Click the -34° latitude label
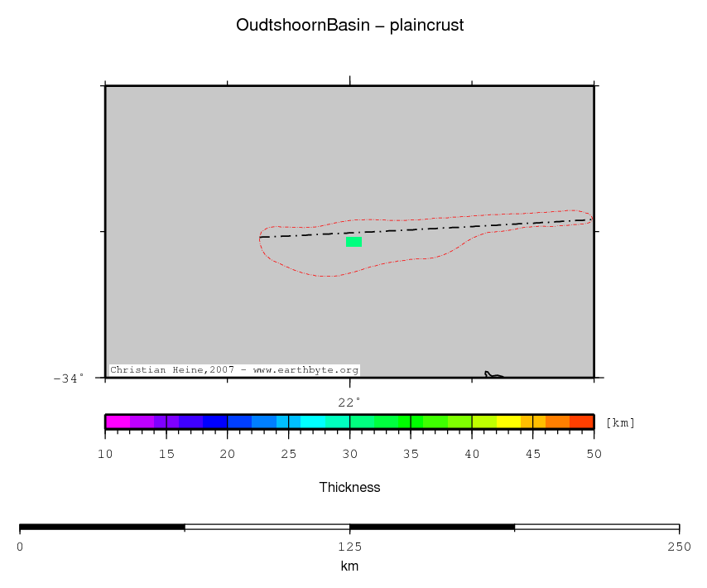The width and height of the screenshot is (707, 588). (x=69, y=378)
